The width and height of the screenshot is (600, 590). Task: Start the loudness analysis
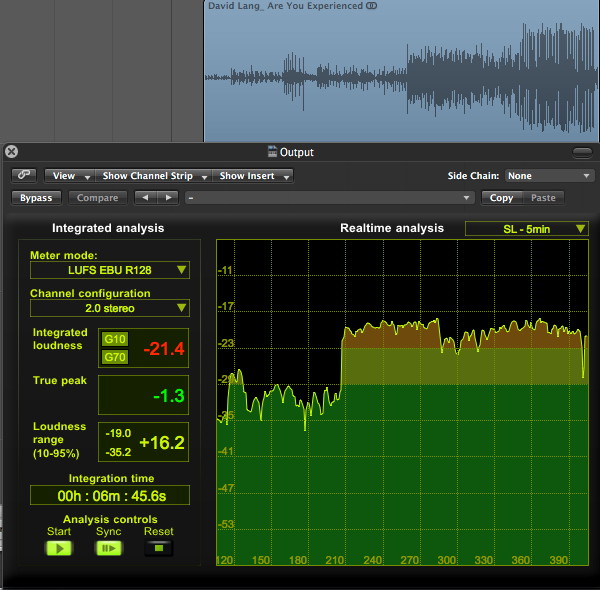coord(59,548)
